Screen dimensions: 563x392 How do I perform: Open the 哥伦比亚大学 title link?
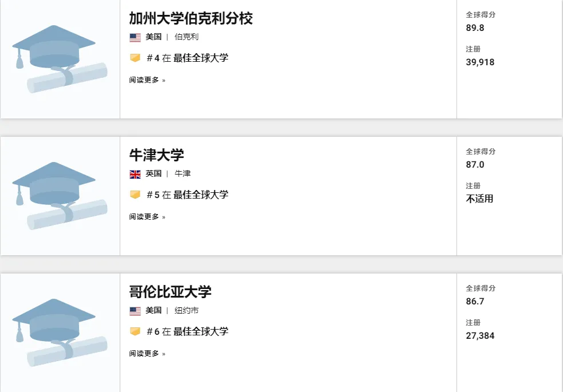click(170, 292)
